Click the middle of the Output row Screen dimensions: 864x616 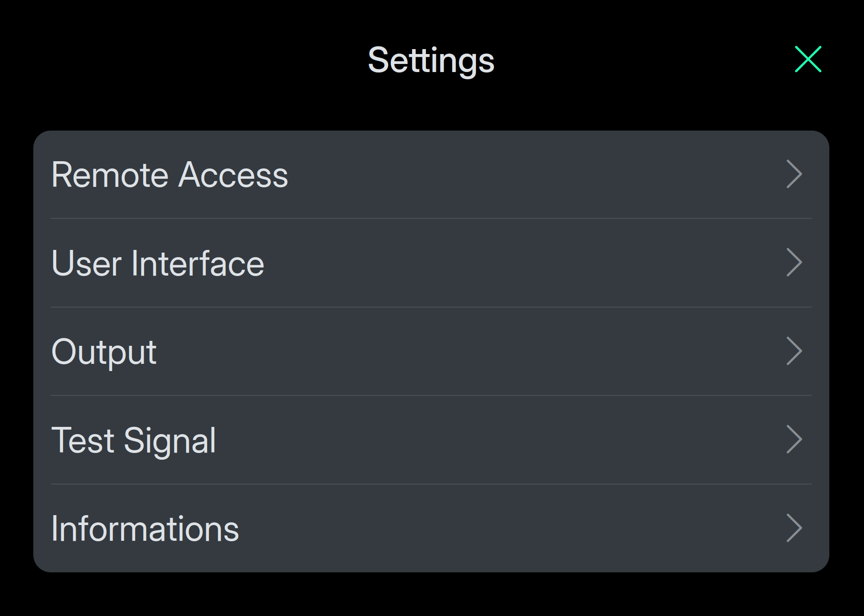431,351
